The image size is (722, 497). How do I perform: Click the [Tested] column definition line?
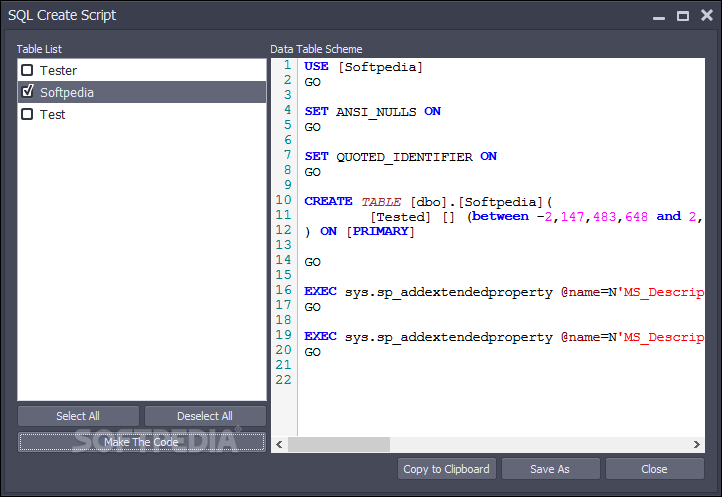537,216
